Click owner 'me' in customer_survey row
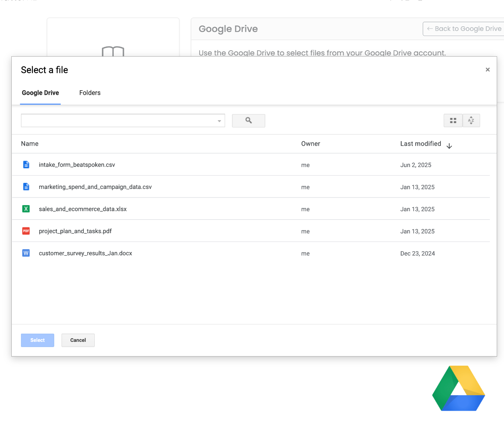 click(305, 254)
